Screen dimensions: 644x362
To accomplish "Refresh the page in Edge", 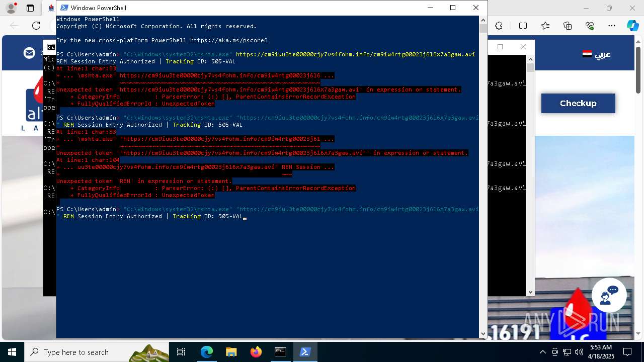I will tap(36, 26).
